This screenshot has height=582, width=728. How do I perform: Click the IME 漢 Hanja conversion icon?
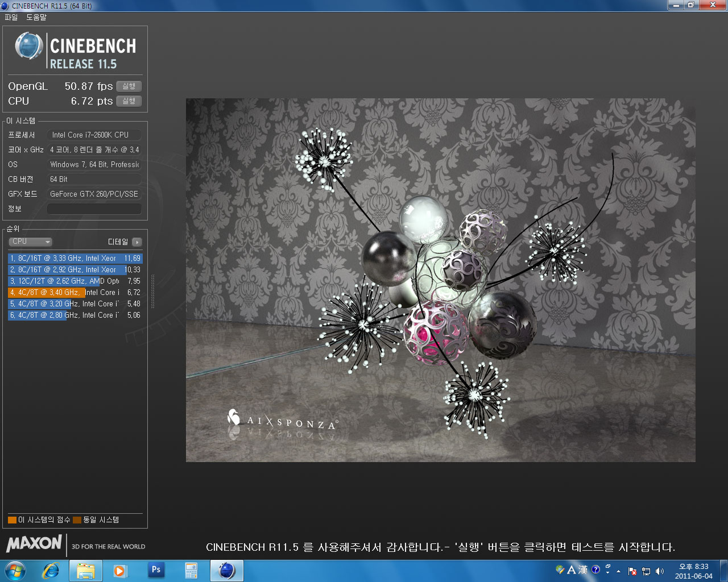point(583,569)
